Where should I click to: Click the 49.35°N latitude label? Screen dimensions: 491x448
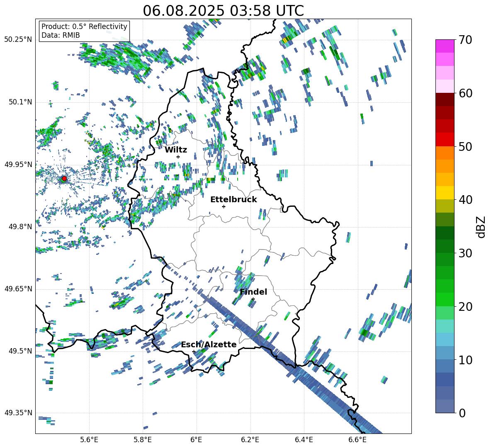[18, 413]
